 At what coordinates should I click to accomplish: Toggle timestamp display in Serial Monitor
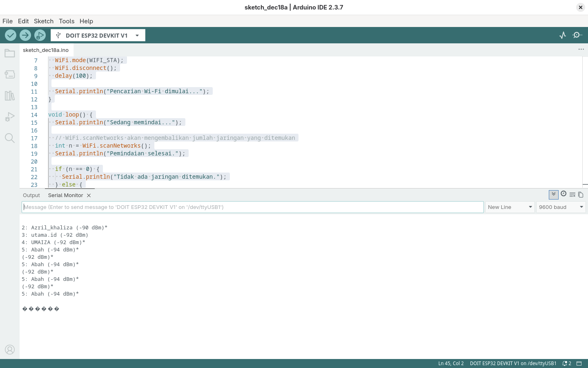click(563, 194)
